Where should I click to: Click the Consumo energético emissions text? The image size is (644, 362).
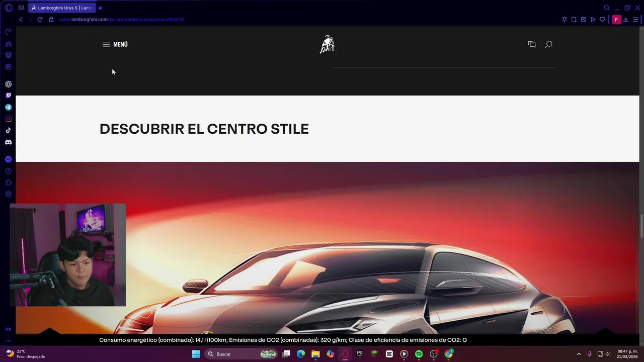coord(283,340)
